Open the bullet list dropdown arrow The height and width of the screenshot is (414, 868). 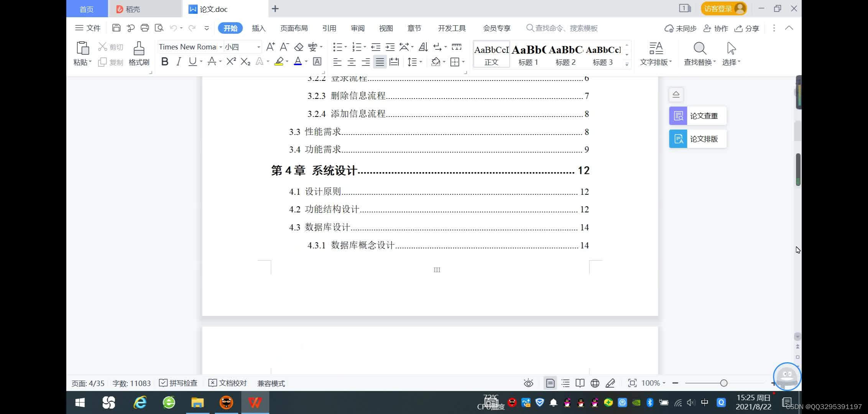click(x=345, y=47)
